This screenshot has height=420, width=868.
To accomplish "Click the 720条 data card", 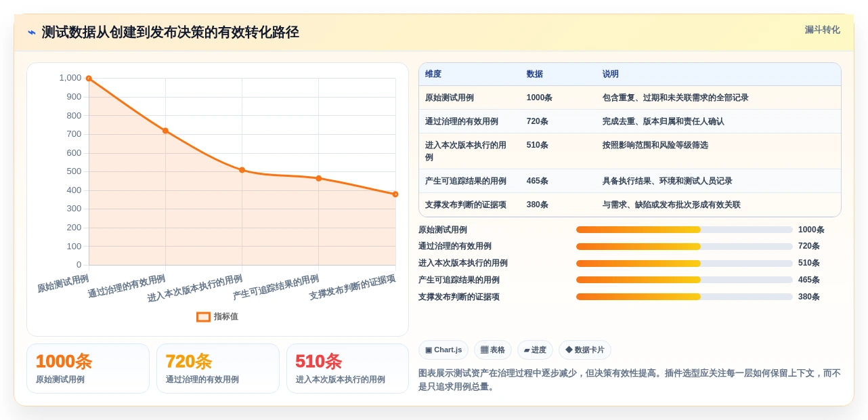I will (218, 369).
